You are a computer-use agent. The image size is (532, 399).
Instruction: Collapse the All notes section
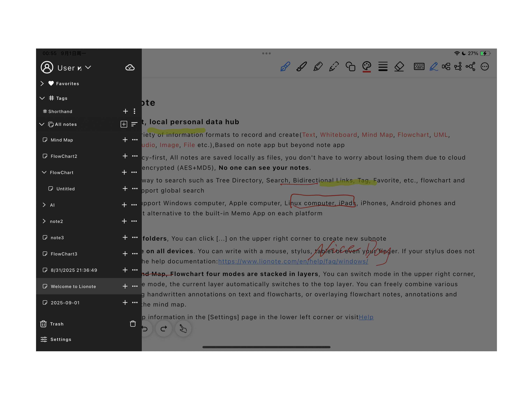[x=42, y=124]
